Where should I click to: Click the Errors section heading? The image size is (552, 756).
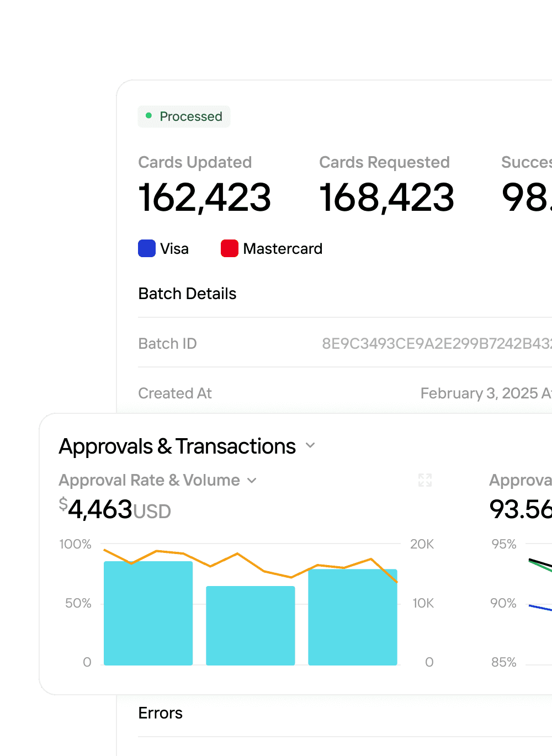[161, 713]
